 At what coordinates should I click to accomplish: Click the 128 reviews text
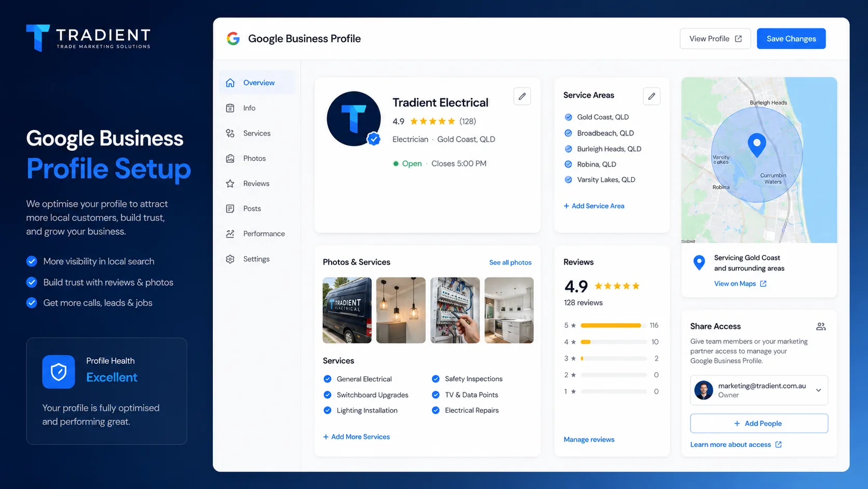[584, 303]
